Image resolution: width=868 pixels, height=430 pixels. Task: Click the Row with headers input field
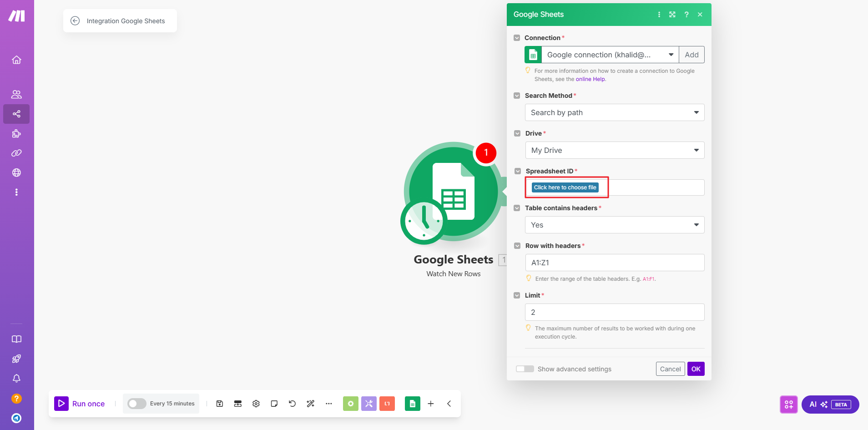[x=614, y=263]
